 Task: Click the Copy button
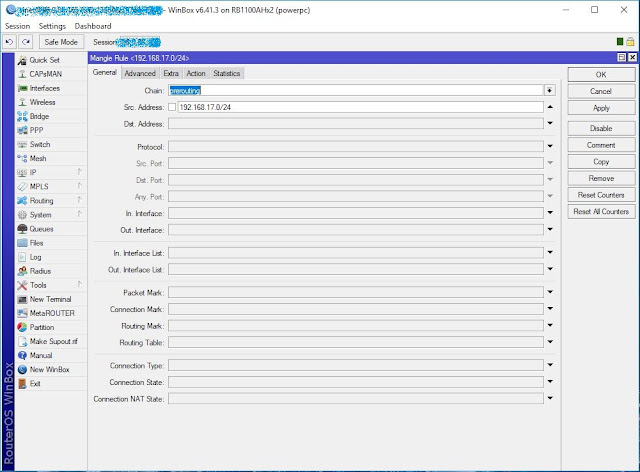point(601,162)
